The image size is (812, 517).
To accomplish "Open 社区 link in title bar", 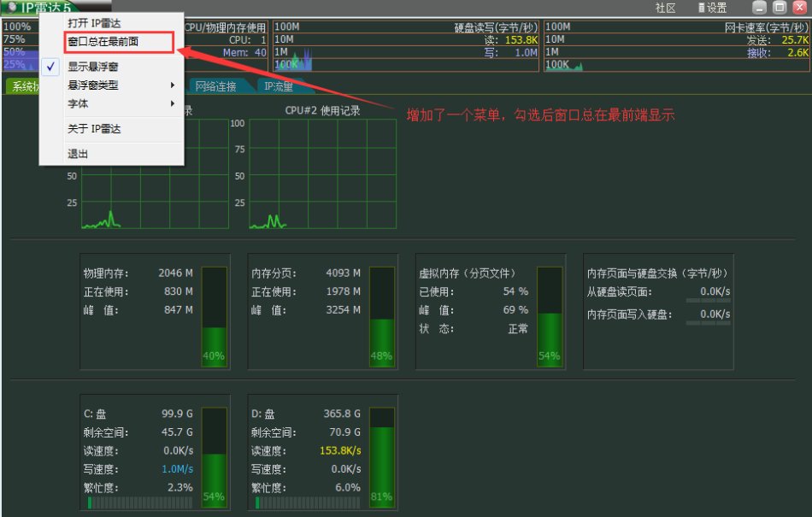I will [x=666, y=8].
